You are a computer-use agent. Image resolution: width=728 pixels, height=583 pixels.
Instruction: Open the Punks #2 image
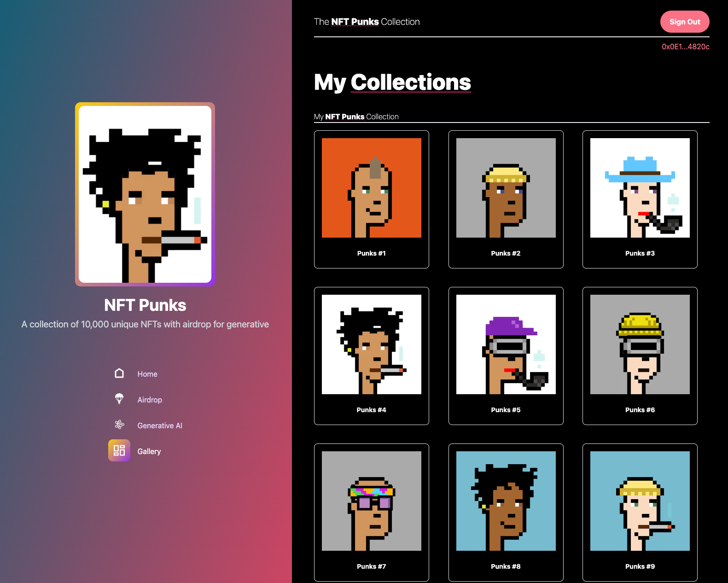click(x=506, y=188)
